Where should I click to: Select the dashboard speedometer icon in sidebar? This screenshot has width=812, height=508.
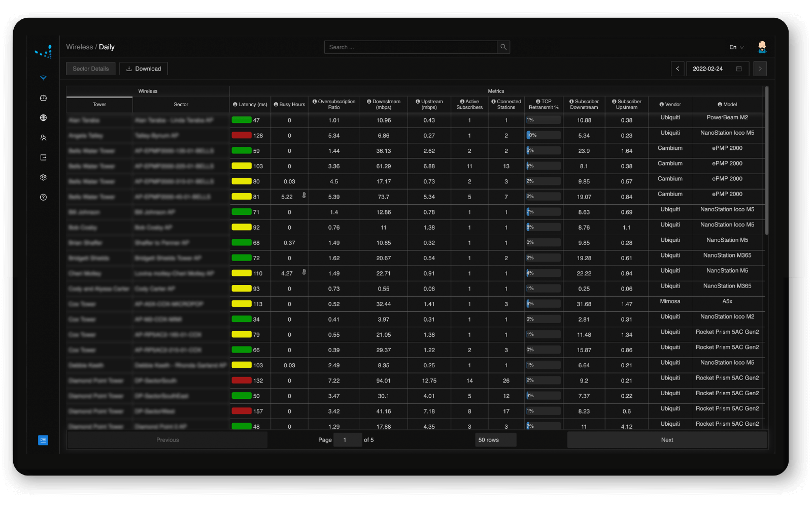[43, 98]
